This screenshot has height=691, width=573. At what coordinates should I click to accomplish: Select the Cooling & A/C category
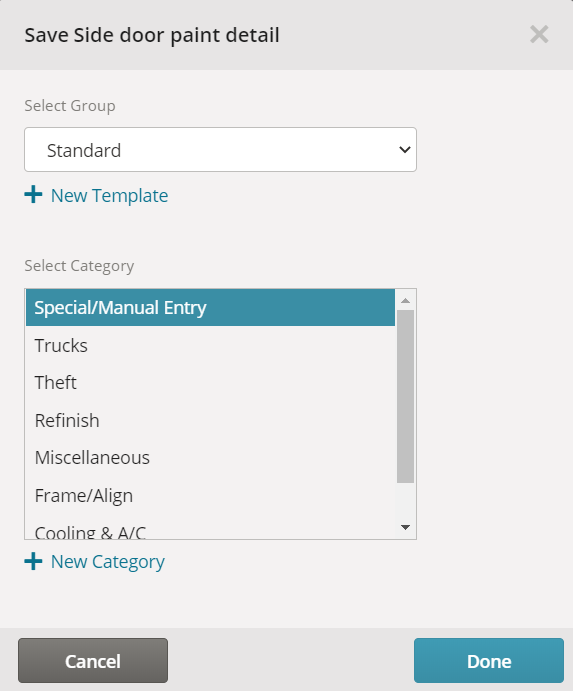tap(210, 531)
